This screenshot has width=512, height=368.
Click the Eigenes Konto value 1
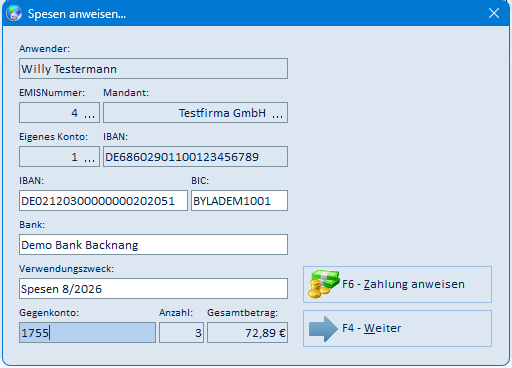[x=74, y=157]
